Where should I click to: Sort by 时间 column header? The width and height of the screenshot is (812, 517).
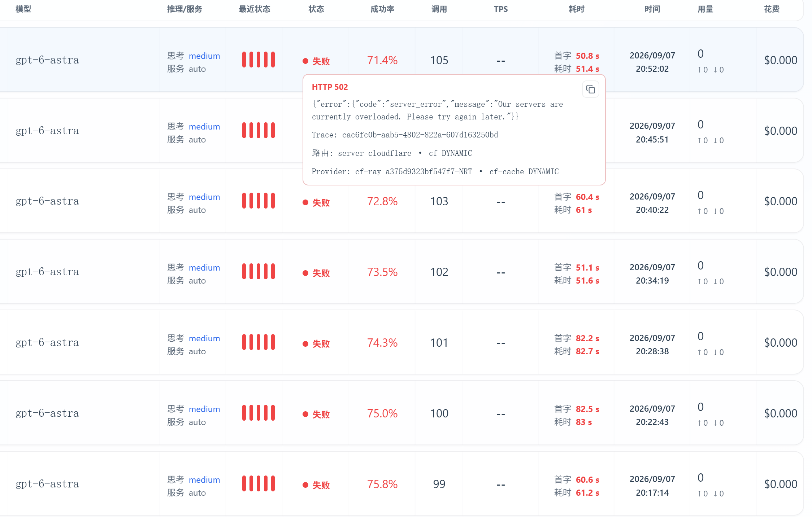[652, 9]
